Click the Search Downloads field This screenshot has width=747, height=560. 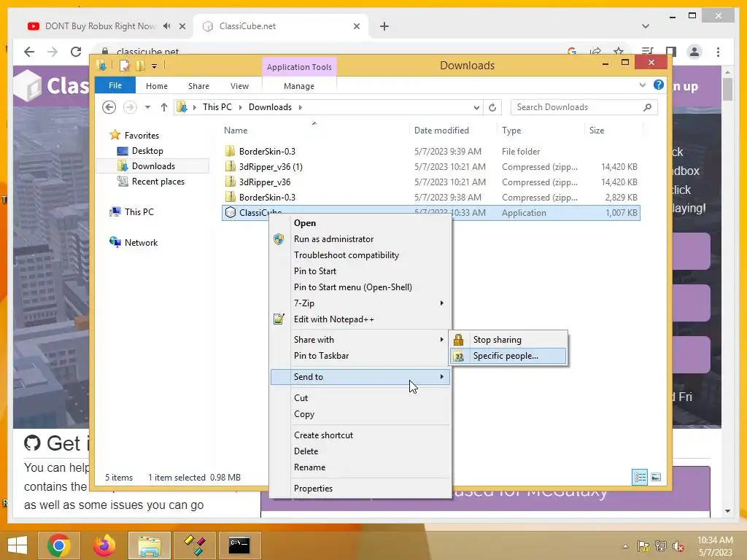[x=584, y=107]
